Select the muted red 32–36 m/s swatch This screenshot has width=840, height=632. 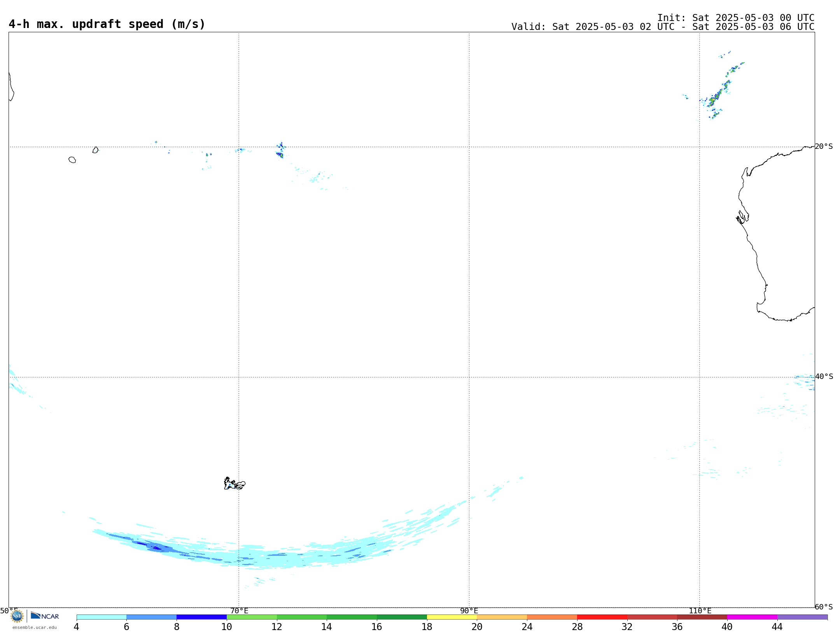pos(652,617)
